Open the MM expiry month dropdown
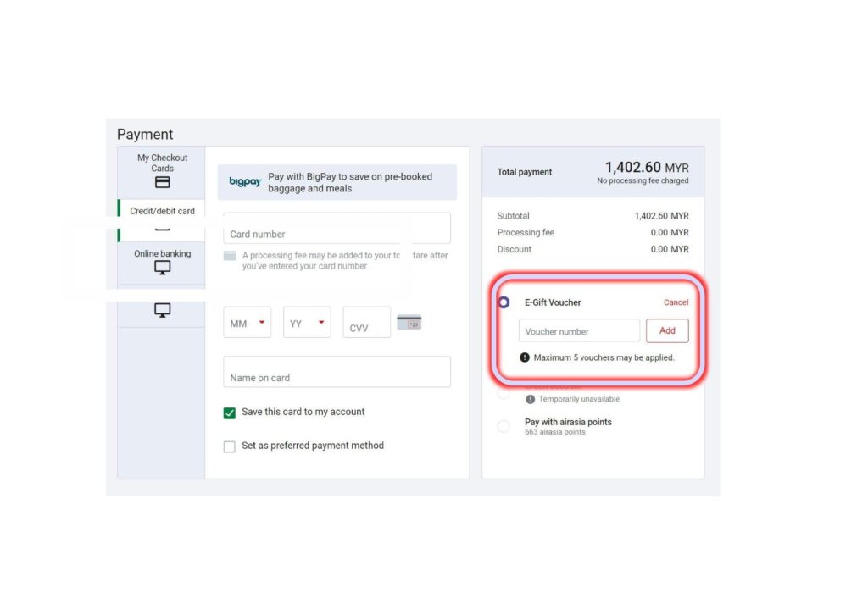Screen dimensions: 868x615 click(247, 323)
